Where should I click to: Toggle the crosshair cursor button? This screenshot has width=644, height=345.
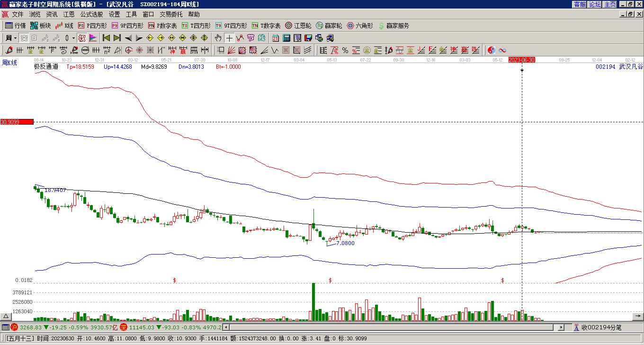point(229,38)
